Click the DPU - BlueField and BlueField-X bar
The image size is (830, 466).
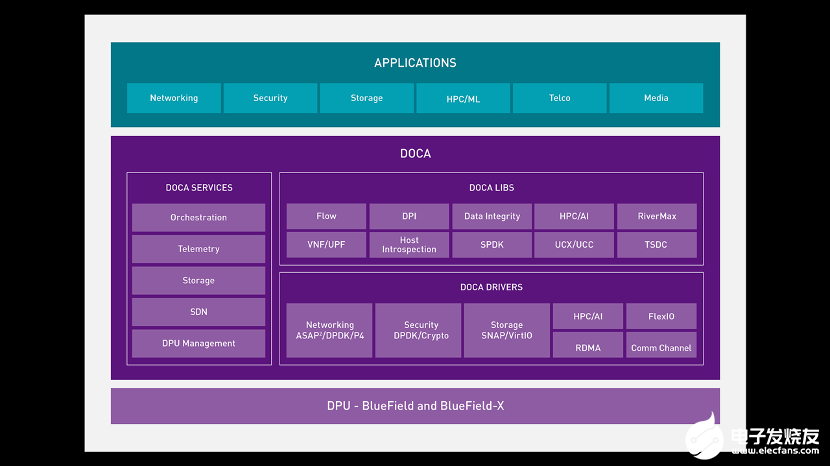(415, 406)
